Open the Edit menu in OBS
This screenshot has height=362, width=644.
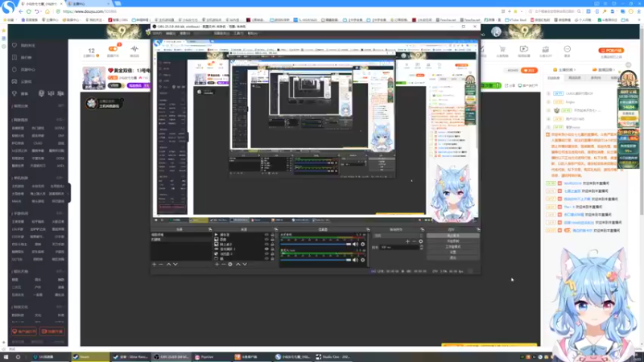coord(171,33)
